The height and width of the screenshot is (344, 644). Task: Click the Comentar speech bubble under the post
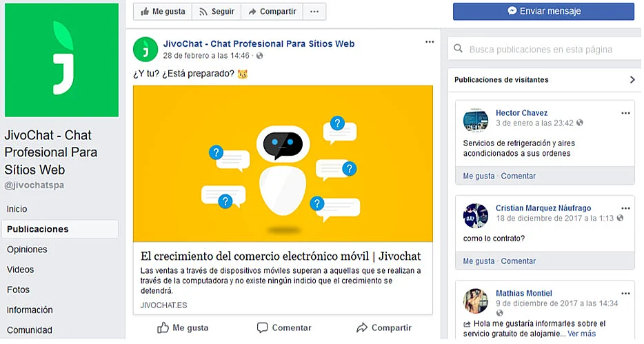263,327
